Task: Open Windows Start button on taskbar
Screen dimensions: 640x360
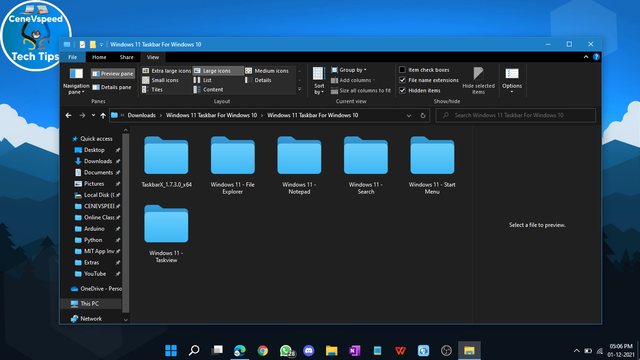Action: (x=171, y=350)
